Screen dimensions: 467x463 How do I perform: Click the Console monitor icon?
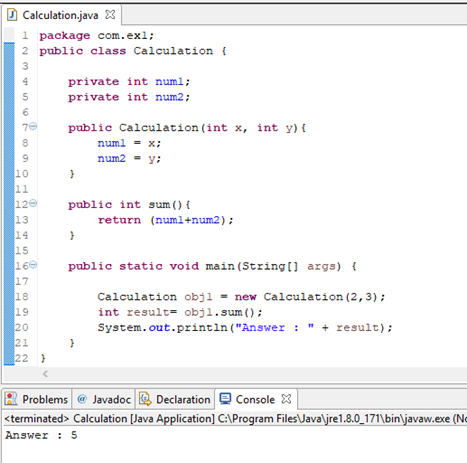(225, 399)
